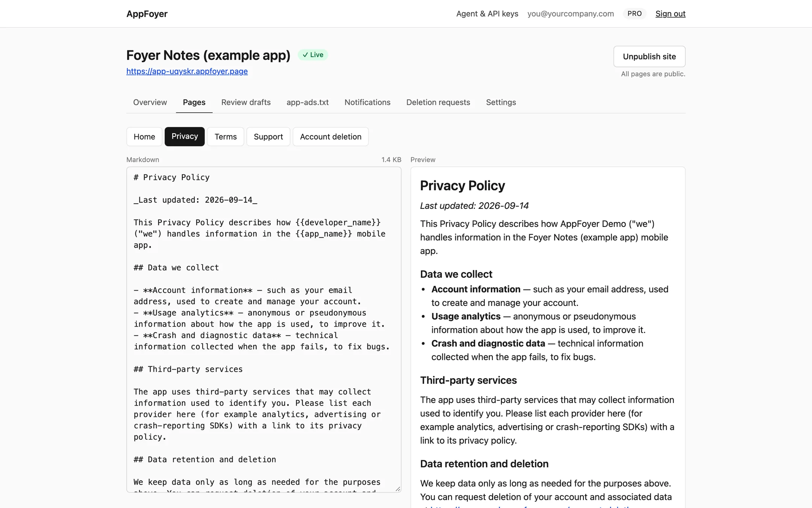Image resolution: width=812 pixels, height=508 pixels.
Task: Open the Review drafts tab
Action: pyautogui.click(x=246, y=102)
